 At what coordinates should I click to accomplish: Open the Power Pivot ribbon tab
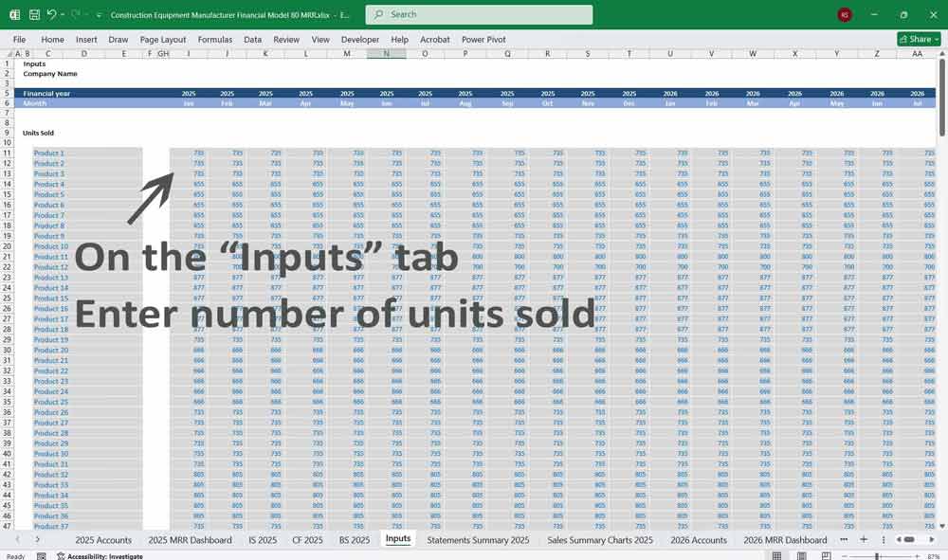pos(483,40)
